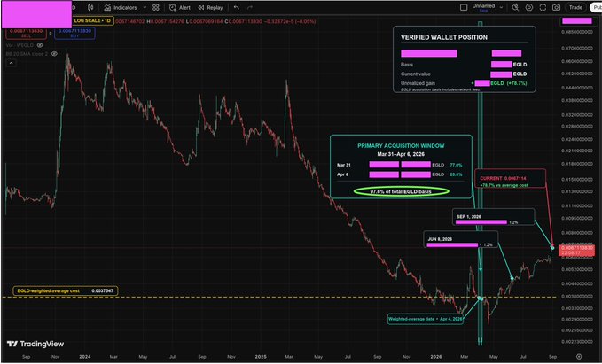This screenshot has width=602, height=364.
Task: Open chart settings hexagon icon
Action: tap(529, 7)
